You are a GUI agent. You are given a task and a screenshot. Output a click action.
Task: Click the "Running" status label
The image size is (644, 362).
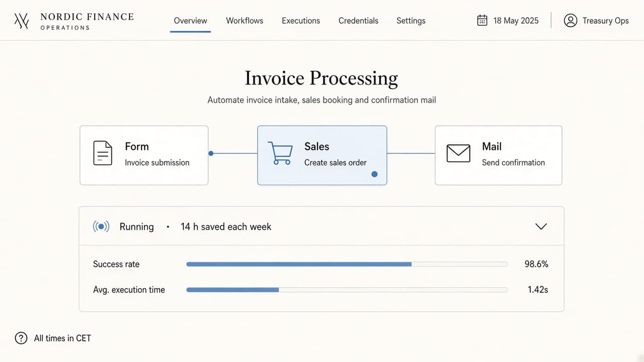[136, 227]
